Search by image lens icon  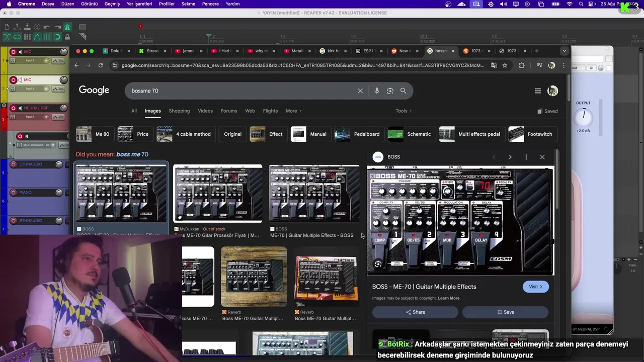[390, 91]
